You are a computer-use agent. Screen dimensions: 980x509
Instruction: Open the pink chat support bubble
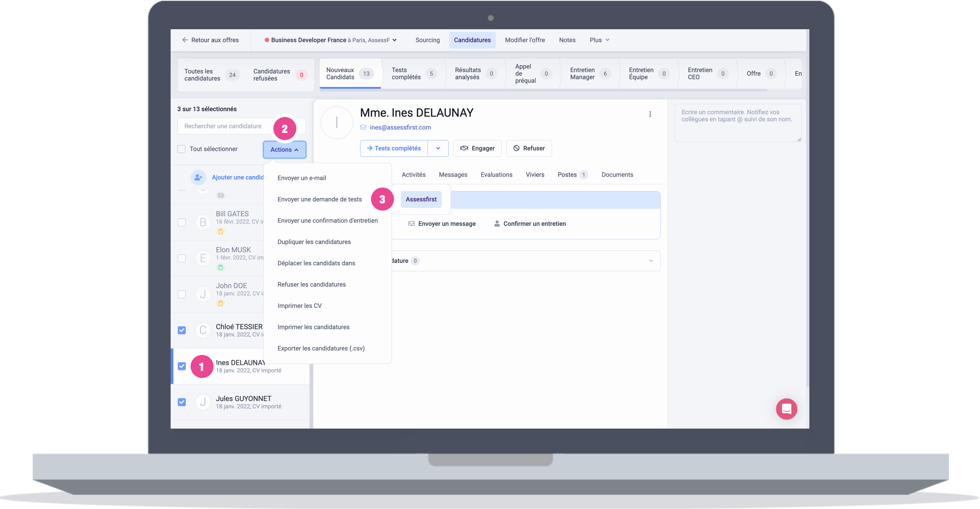point(786,409)
